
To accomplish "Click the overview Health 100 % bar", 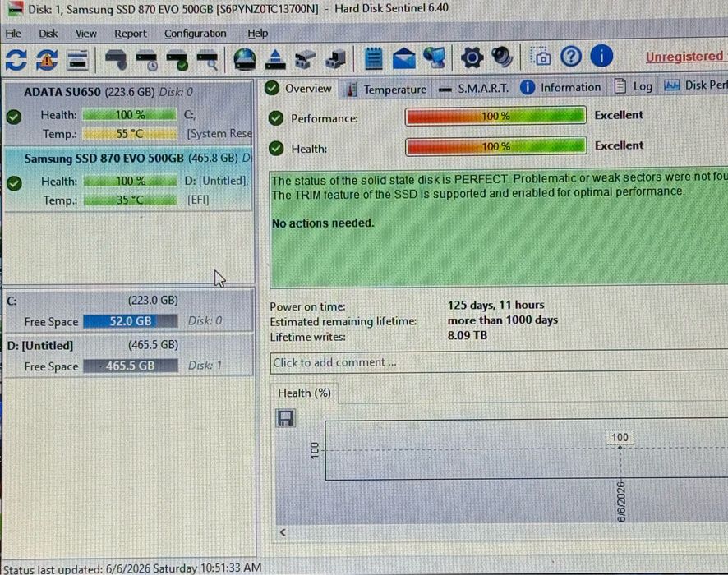I will tap(495, 146).
